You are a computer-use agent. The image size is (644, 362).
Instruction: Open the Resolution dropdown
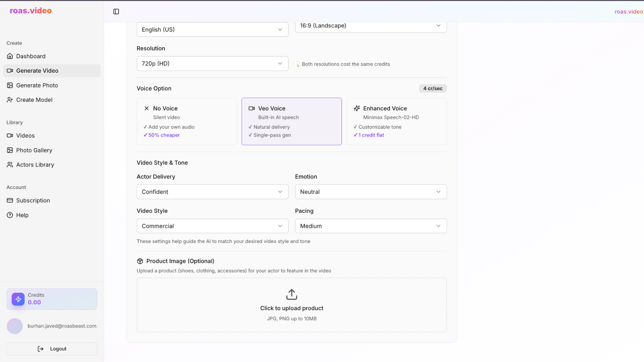point(212,63)
